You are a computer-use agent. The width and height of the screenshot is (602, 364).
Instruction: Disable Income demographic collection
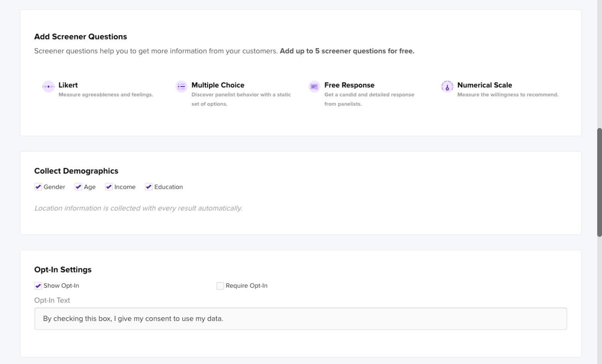(x=108, y=186)
